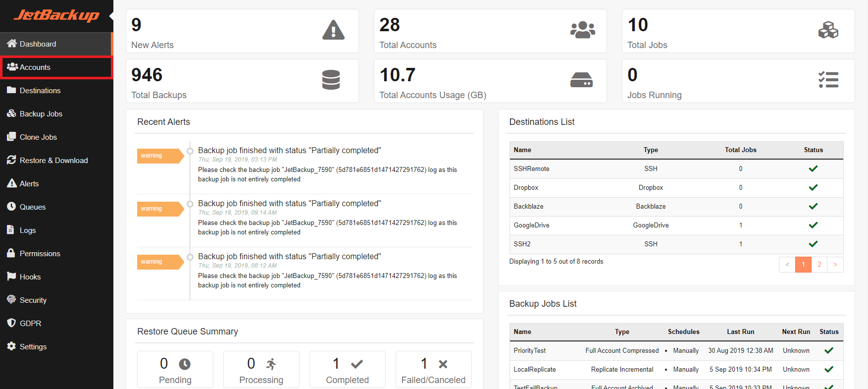Click the warning tag on the 09:14 AM alert

(160, 209)
